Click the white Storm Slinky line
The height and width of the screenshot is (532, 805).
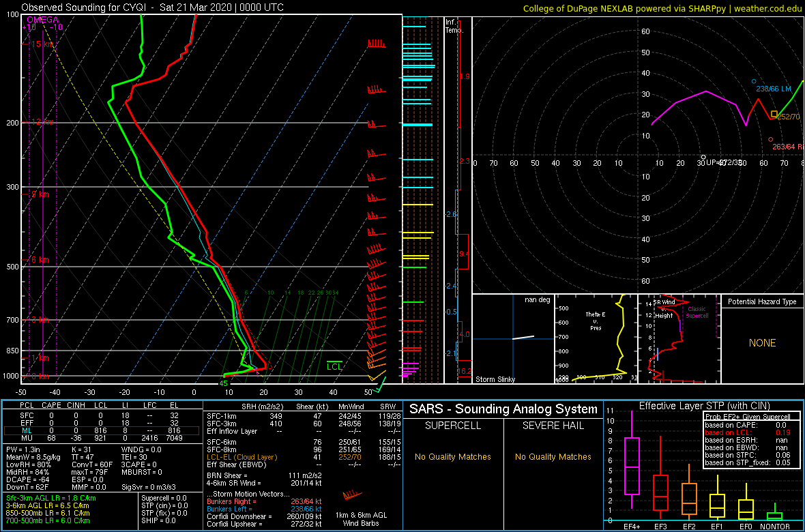tap(523, 338)
